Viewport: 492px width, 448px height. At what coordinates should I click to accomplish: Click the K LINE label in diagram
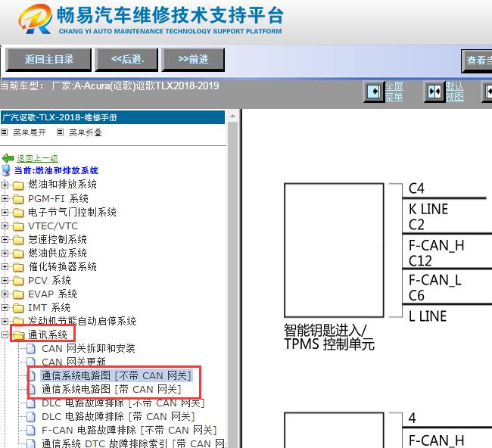click(428, 210)
